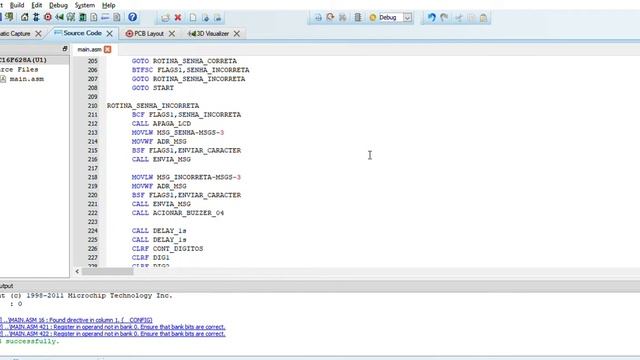
Task: Select main.asm in the project tree
Action: (x=27, y=79)
